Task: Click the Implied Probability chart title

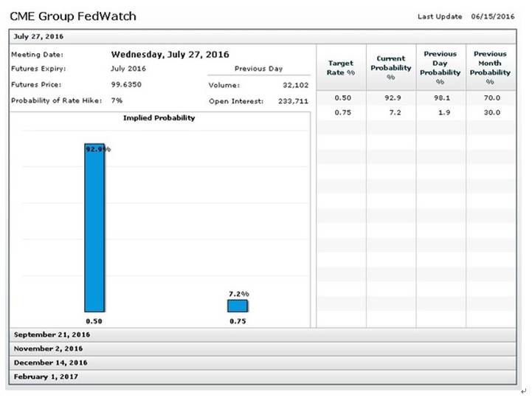Action: pos(159,118)
